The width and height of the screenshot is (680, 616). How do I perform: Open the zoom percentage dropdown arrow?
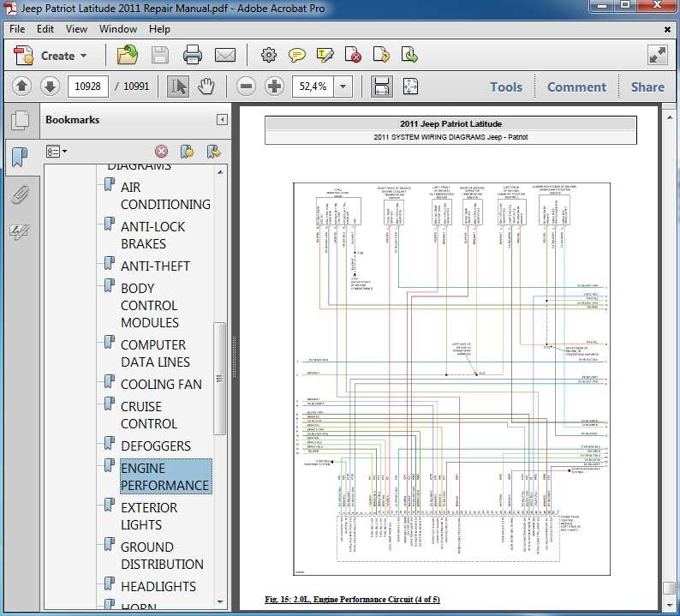pyautogui.click(x=343, y=87)
